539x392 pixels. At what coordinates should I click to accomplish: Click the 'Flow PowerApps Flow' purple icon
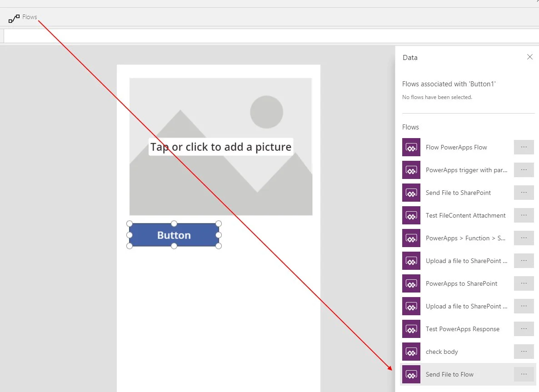click(411, 147)
